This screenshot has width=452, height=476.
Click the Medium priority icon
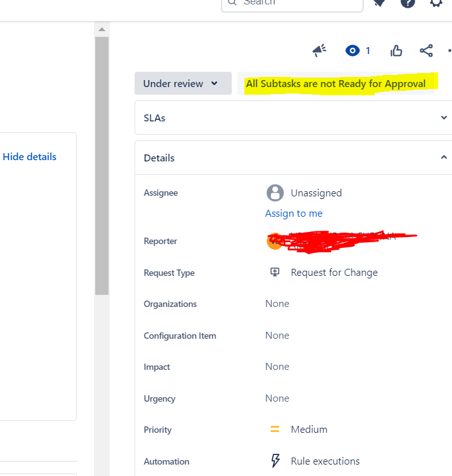click(275, 429)
